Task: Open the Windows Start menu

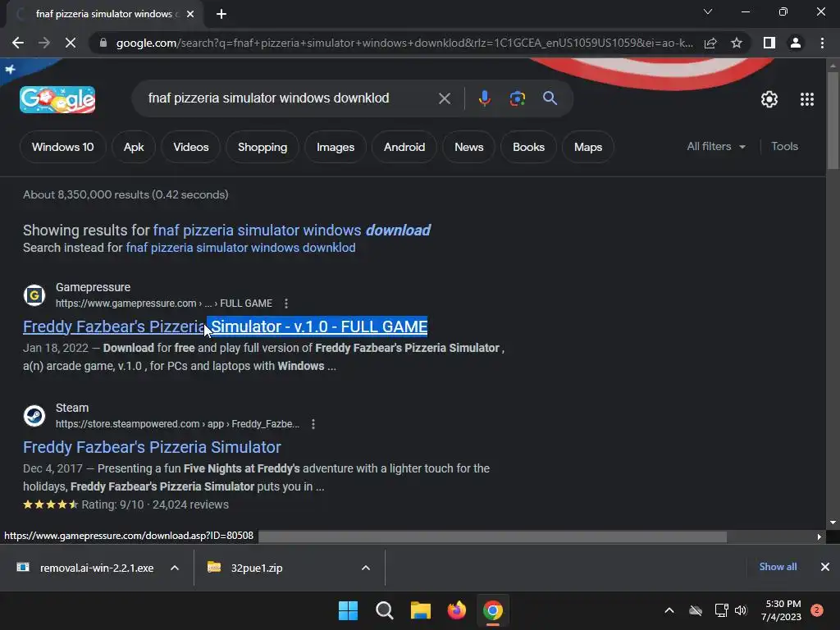Action: 348,610
